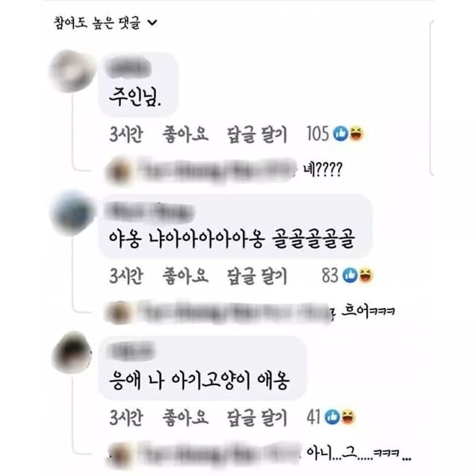Open the 3시간 timestamp of the 주인님. comment
Screen dimensions: 476x476
click(126, 134)
